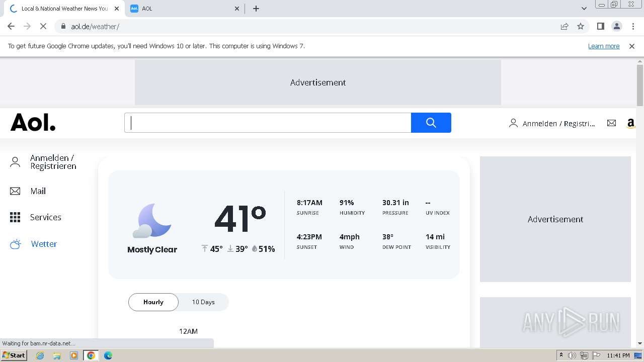Open the mail envelope icon in the header
644x362 pixels.
(x=611, y=123)
